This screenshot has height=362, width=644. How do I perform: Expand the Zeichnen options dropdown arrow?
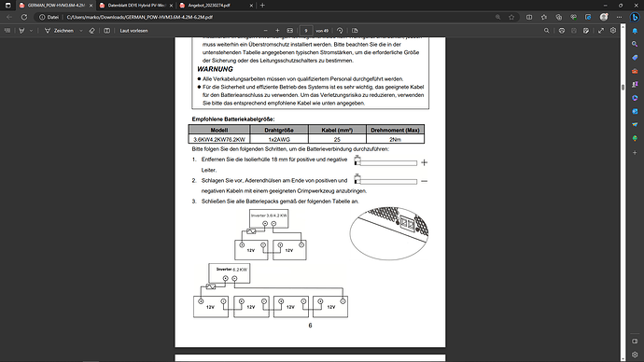click(81, 31)
